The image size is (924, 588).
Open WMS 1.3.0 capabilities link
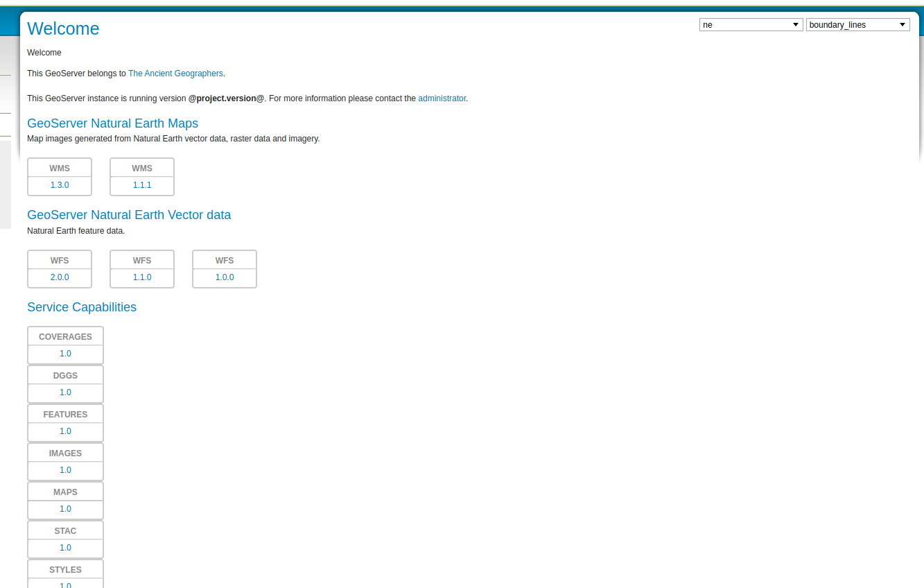tap(60, 185)
